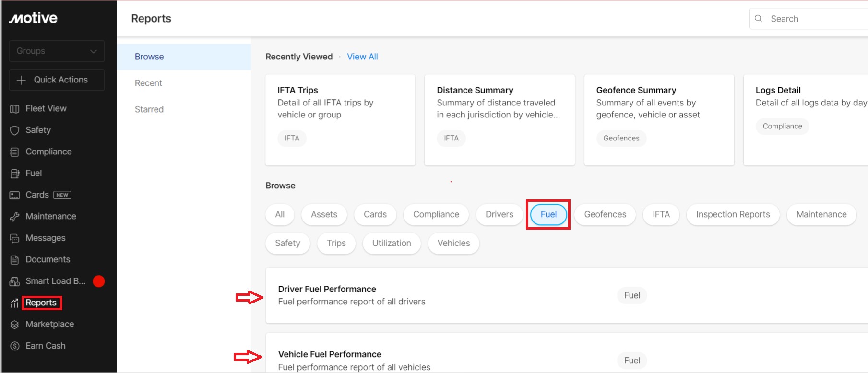
Task: Switch to the Browse tab
Action: pos(184,57)
